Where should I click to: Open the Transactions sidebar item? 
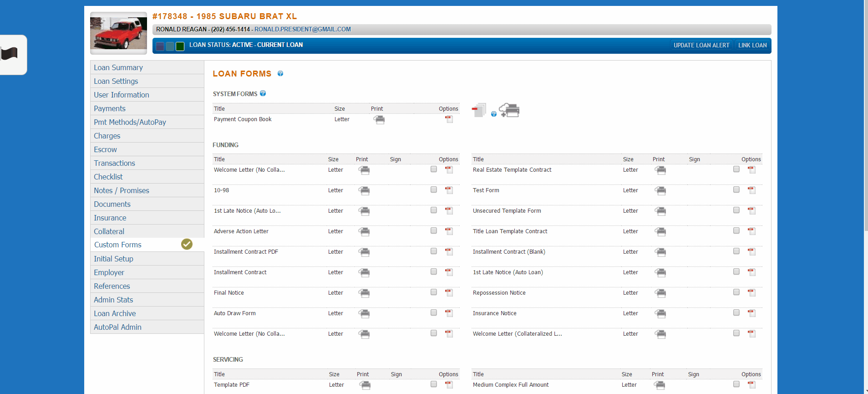tap(147, 163)
